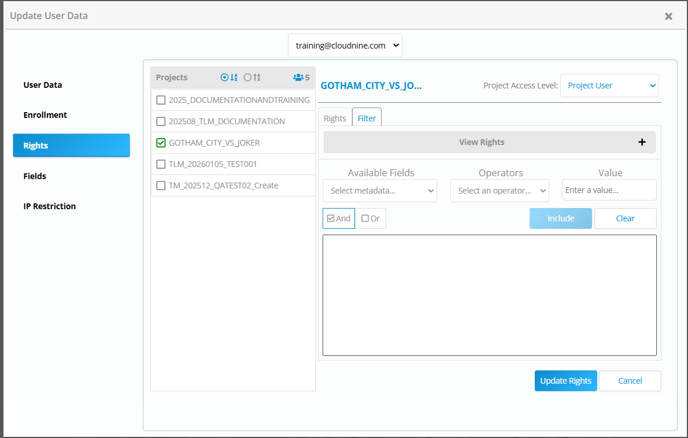Viewport: 688px width, 438px height.
Task: Go to the IP Restriction section
Action: [x=50, y=206]
